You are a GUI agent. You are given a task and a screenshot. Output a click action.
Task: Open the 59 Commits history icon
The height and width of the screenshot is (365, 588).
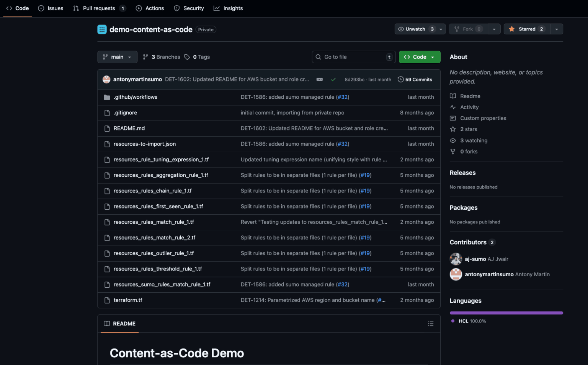click(x=400, y=79)
